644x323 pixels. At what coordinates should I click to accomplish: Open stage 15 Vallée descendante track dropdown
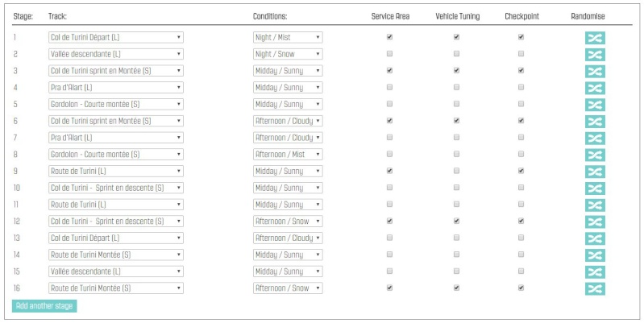click(x=116, y=271)
